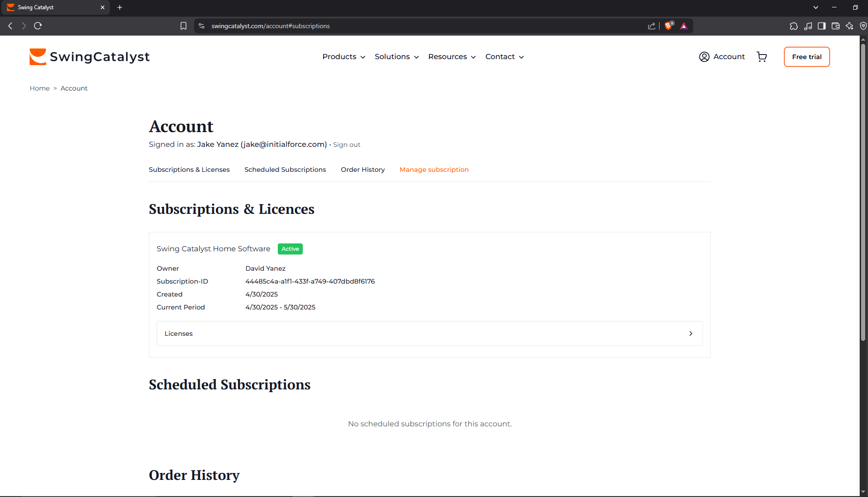Click owner name David Yanez

click(x=265, y=268)
